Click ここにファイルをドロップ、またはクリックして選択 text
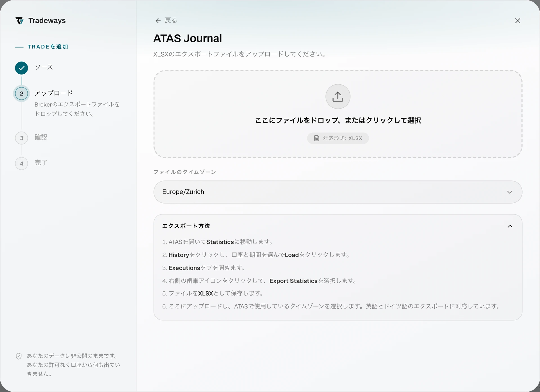 pos(338,120)
